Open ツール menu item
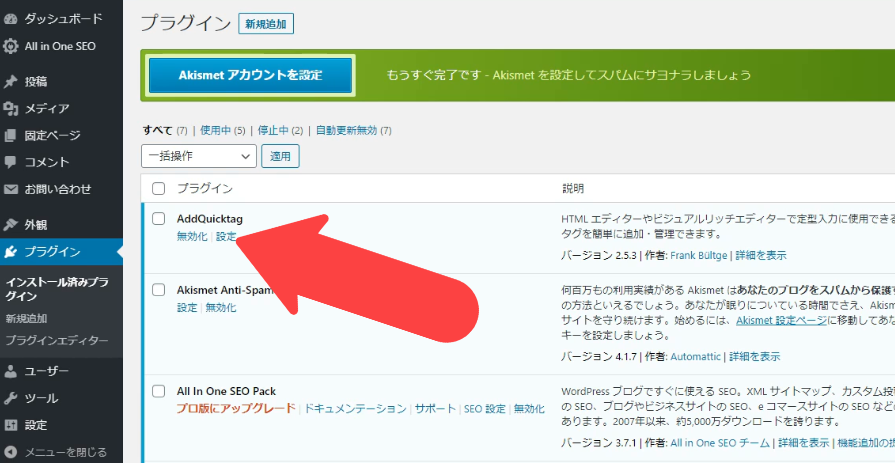 coord(41,398)
